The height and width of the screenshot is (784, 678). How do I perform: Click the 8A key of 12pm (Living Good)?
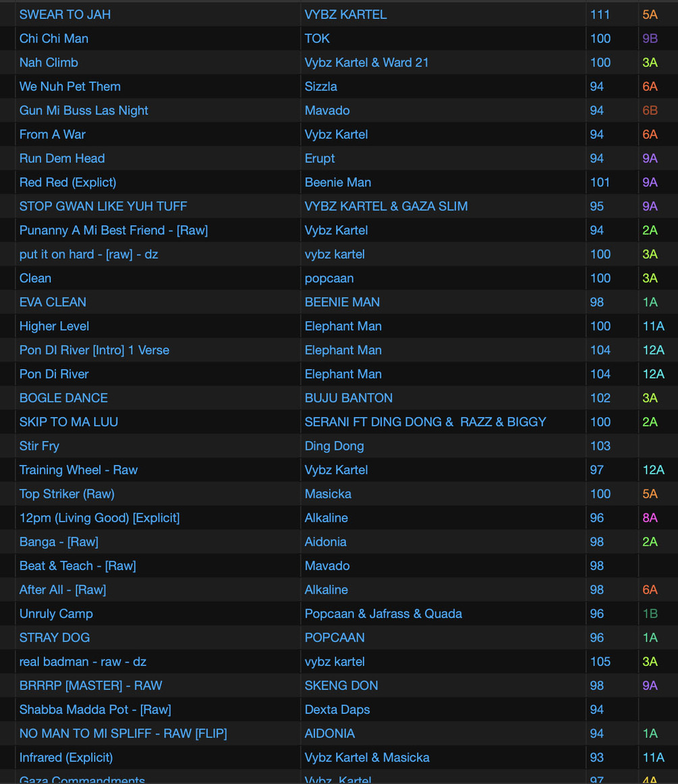[650, 517]
